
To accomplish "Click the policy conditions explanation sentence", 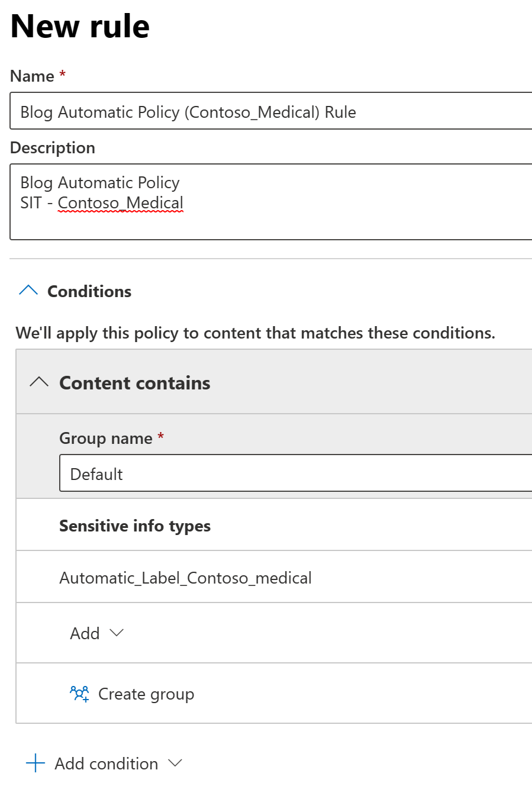I will click(256, 333).
